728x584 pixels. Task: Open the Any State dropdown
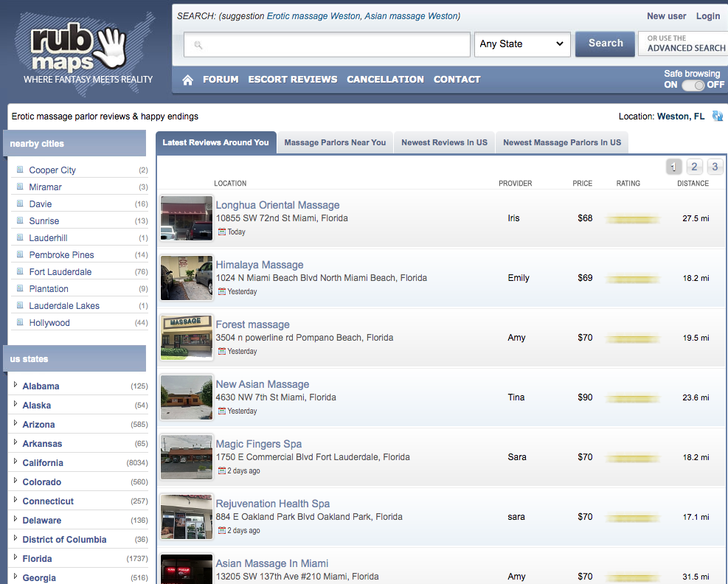pos(522,44)
